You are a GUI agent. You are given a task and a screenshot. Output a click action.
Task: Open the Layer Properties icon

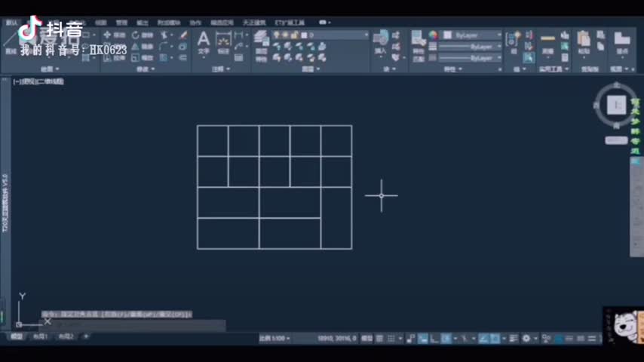pyautogui.click(x=261, y=42)
